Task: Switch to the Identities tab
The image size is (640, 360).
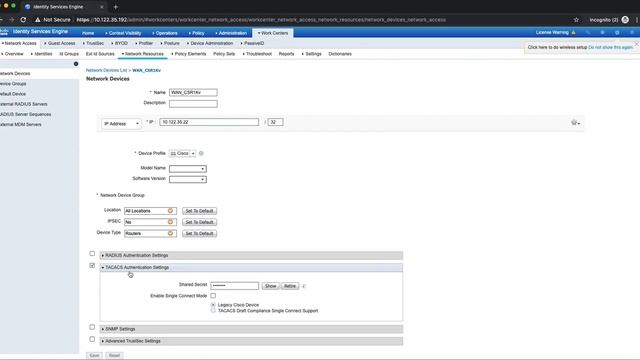Action: 42,54
